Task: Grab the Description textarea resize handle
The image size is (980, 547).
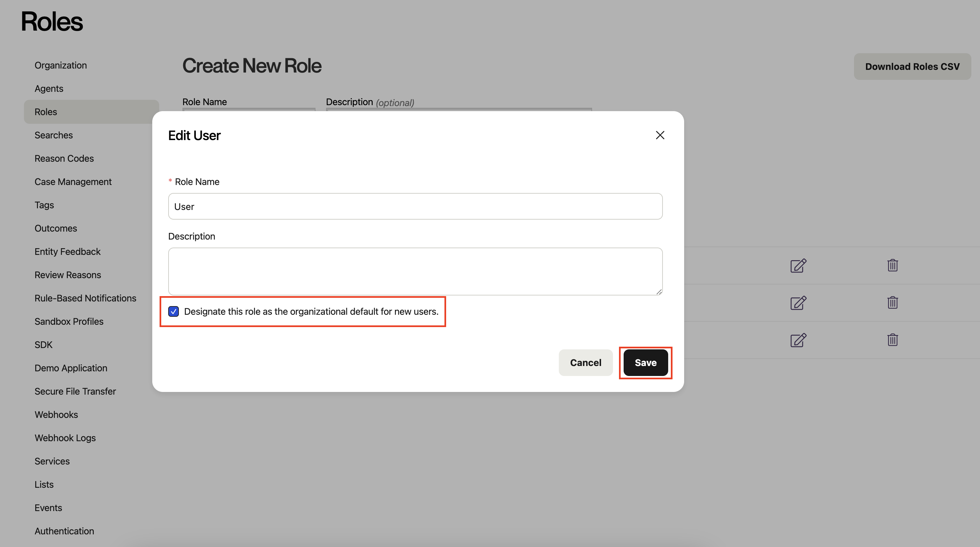Action: [659, 291]
